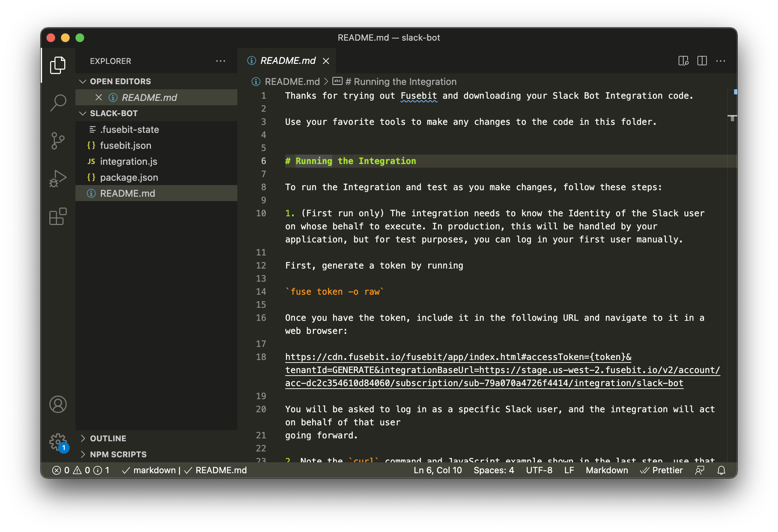Open .fusebit-state file
This screenshot has width=778, height=532.
click(156, 130)
